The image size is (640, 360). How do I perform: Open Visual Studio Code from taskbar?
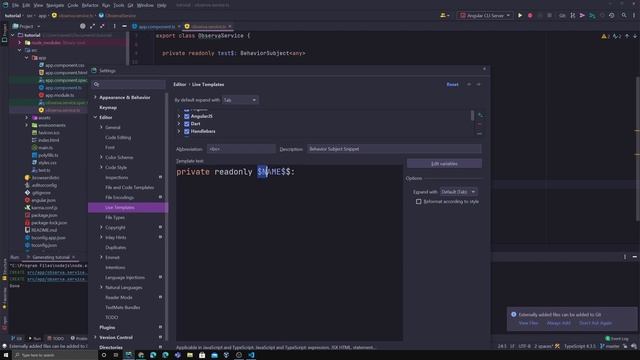[251, 355]
